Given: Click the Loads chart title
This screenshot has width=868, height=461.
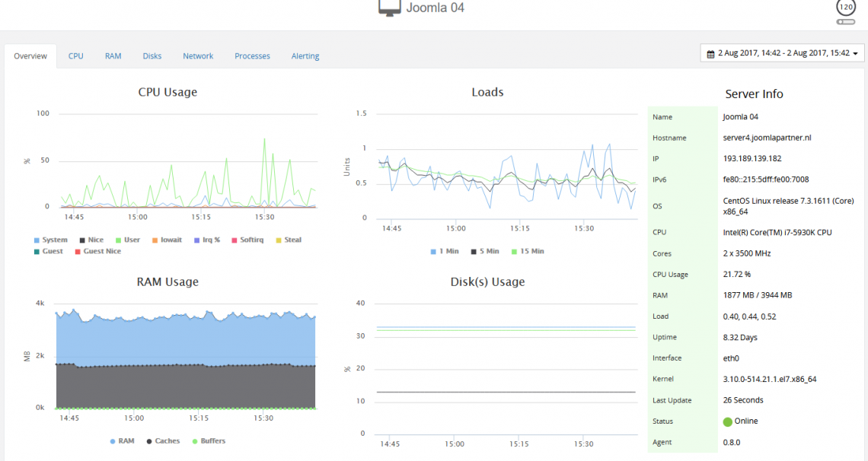Looking at the screenshot, I should (488, 92).
